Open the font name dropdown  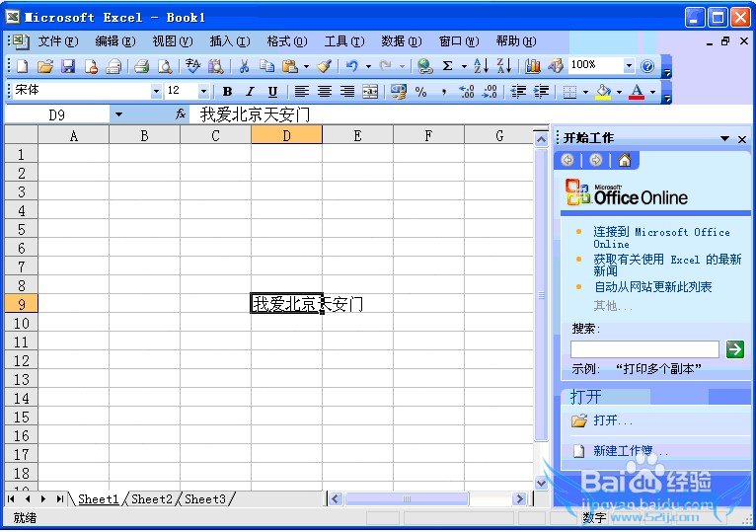[x=156, y=91]
